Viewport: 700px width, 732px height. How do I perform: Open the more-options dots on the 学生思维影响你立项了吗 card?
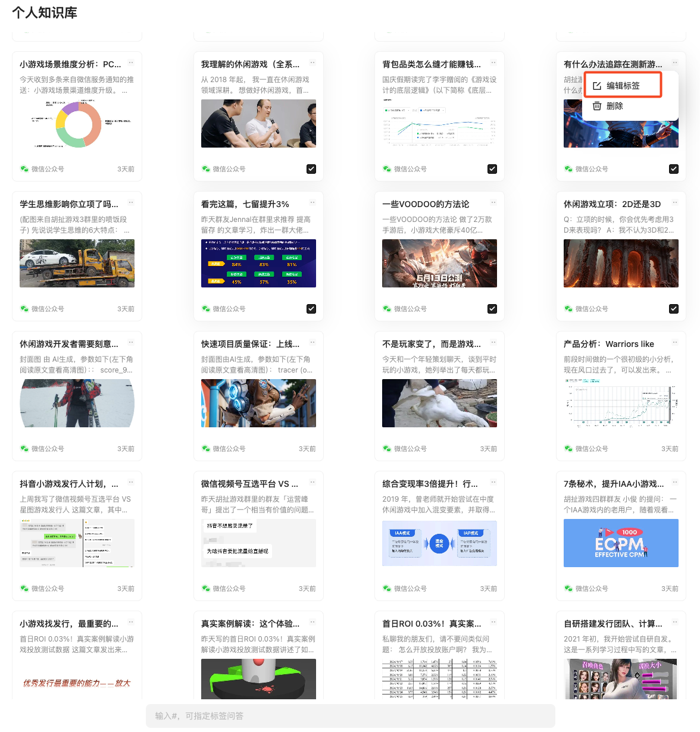[x=131, y=202]
